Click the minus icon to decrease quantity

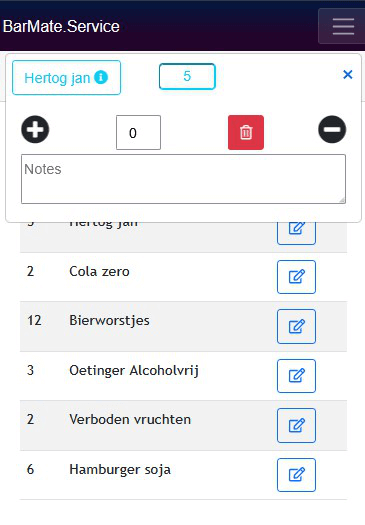click(332, 129)
